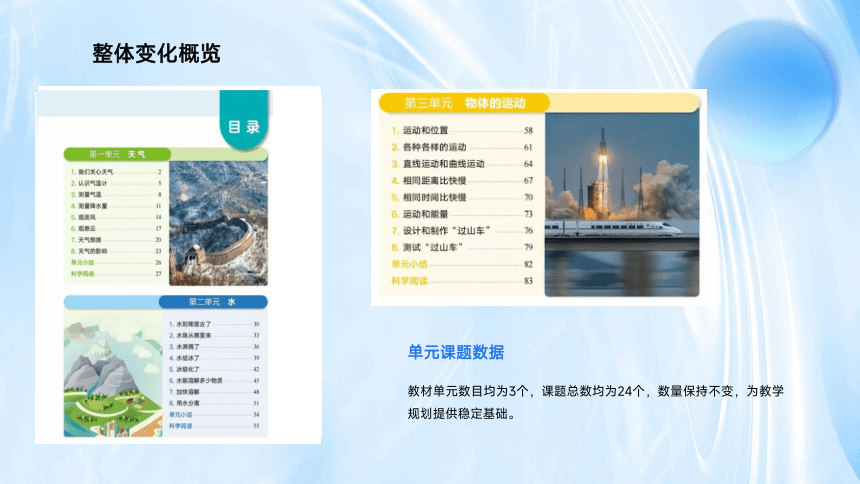Image resolution: width=860 pixels, height=484 pixels.
Task: Click lesson 7. 设计和制作"过山车"
Action: pos(462,231)
